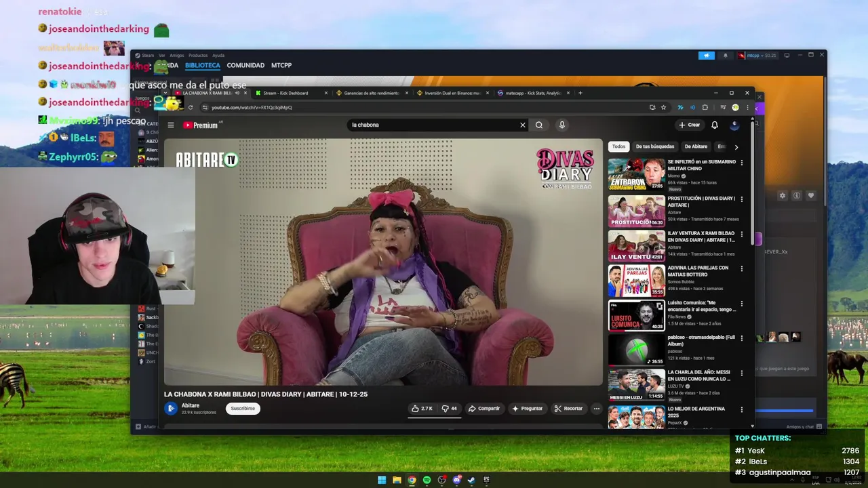Clear the 'la chabona' search text
This screenshot has height=488, width=868.
tap(523, 125)
